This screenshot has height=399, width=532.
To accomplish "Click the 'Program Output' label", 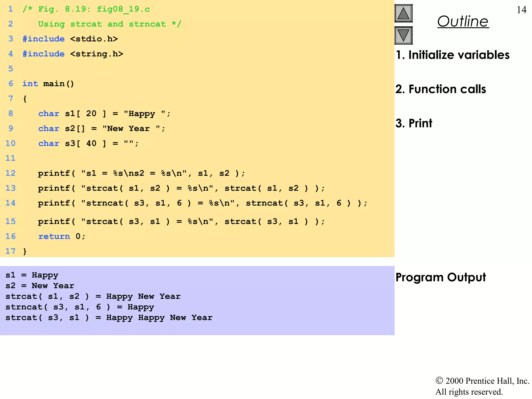I will click(x=441, y=277).
